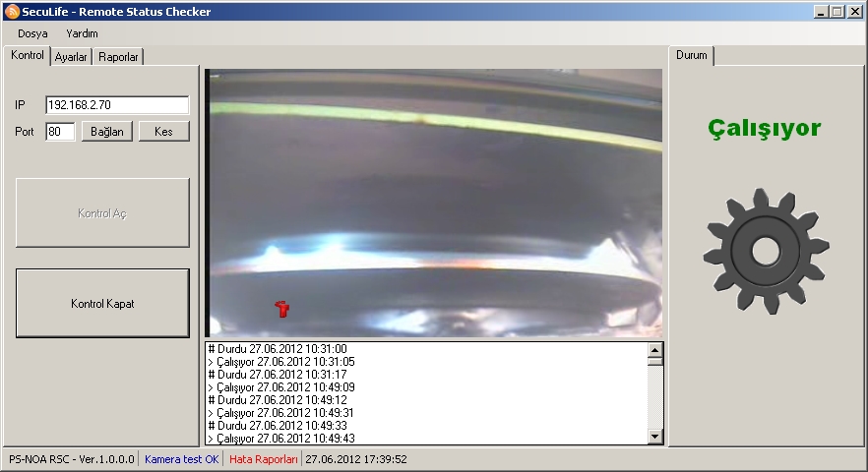Switch to the Ayarlar tab
The width and height of the screenshot is (868, 472).
click(71, 57)
